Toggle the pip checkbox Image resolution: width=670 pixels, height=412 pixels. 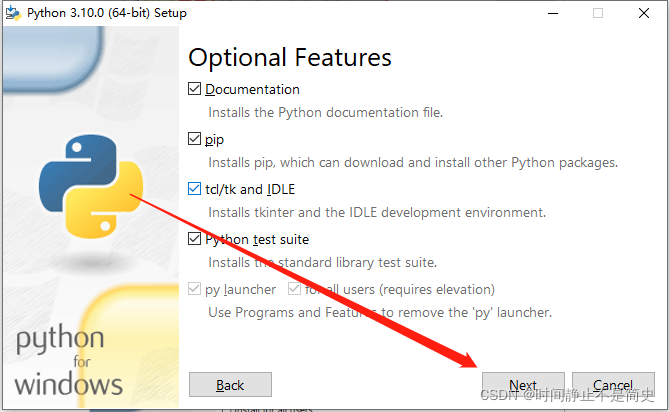tap(194, 139)
